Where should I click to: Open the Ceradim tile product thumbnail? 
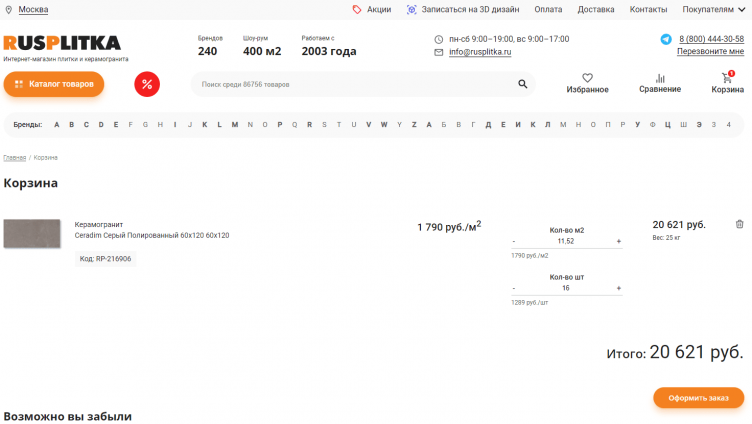pyautogui.click(x=32, y=234)
